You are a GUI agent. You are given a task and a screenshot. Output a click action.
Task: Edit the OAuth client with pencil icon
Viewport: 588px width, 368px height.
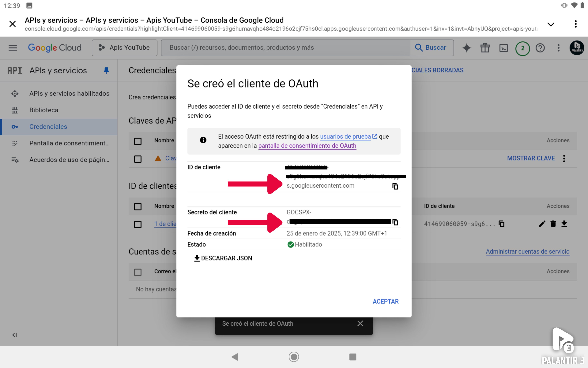[x=542, y=224]
